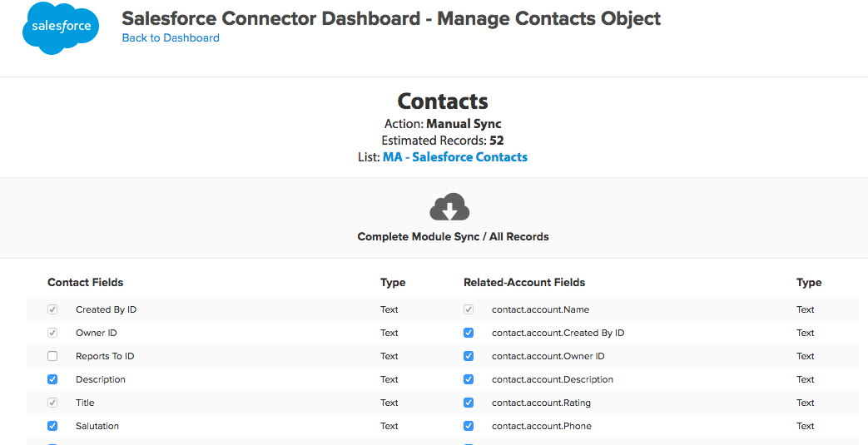Follow the Back to Dashboard link
Screen dimensions: 868x445
171,37
